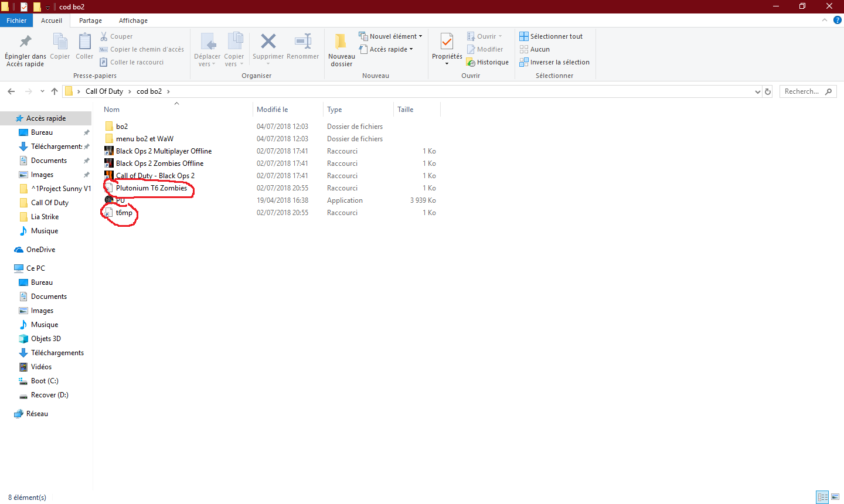Go up one folder level arrow
The image size is (844, 504).
click(55, 91)
